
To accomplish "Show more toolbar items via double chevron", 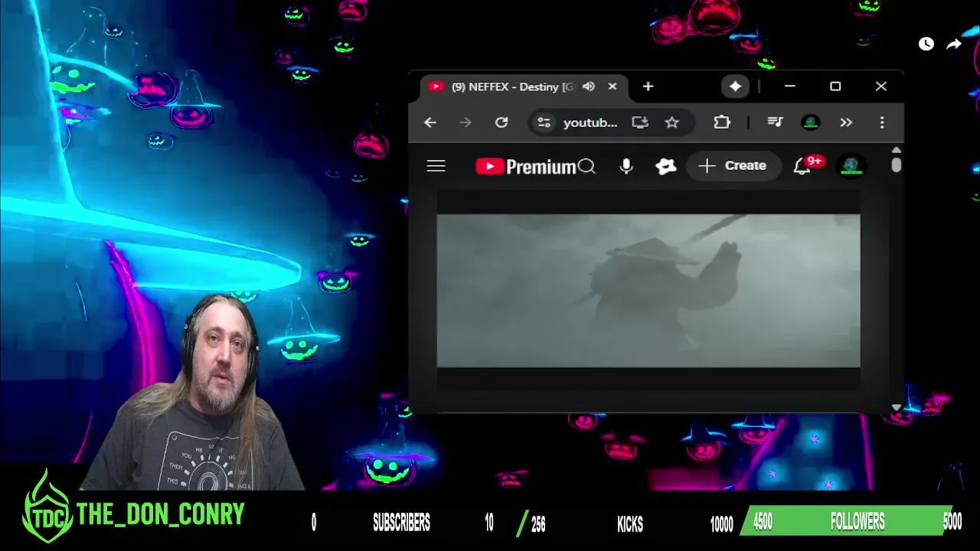I will (x=846, y=122).
